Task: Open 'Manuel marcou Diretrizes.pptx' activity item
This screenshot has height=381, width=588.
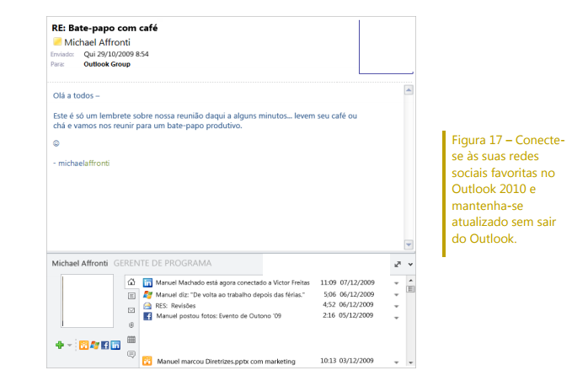Action: point(226,362)
